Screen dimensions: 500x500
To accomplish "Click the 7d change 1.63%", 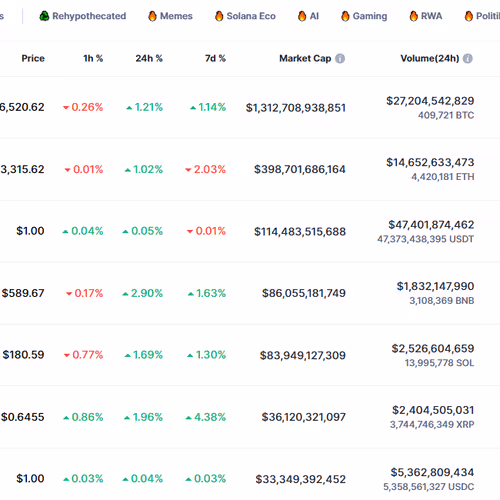I will click(207, 293).
